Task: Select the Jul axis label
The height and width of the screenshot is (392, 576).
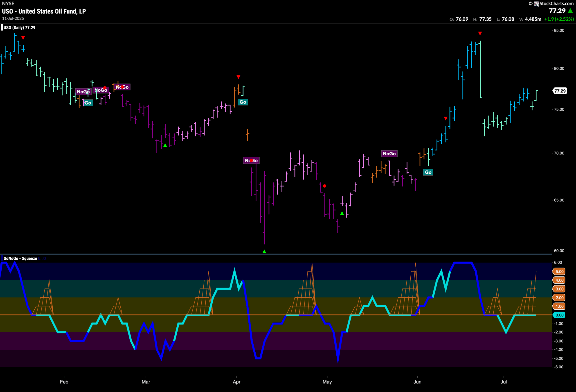Action: [x=504, y=382]
